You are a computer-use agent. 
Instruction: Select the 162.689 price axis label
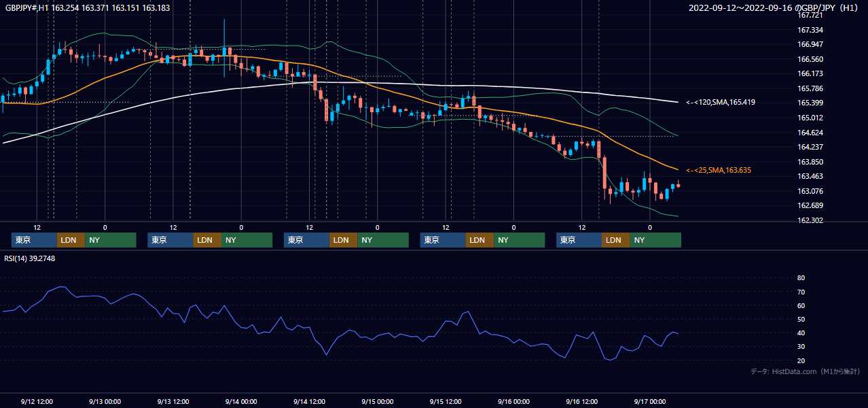[x=810, y=205]
